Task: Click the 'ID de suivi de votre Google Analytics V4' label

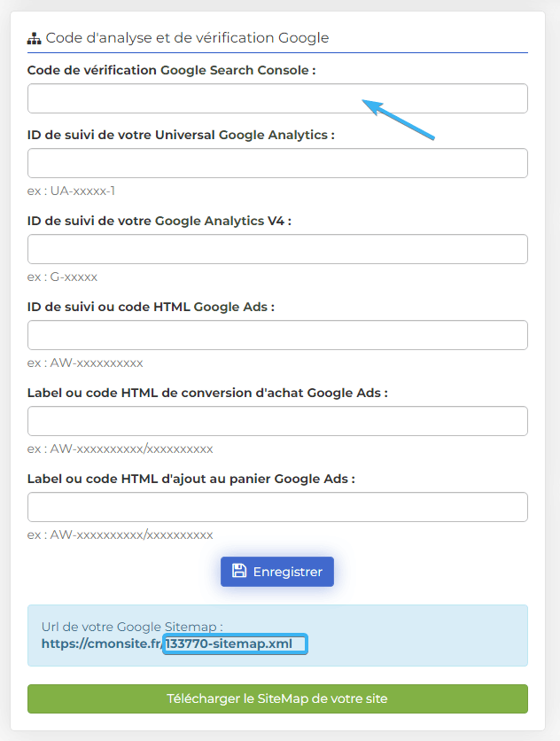Action: point(159,221)
